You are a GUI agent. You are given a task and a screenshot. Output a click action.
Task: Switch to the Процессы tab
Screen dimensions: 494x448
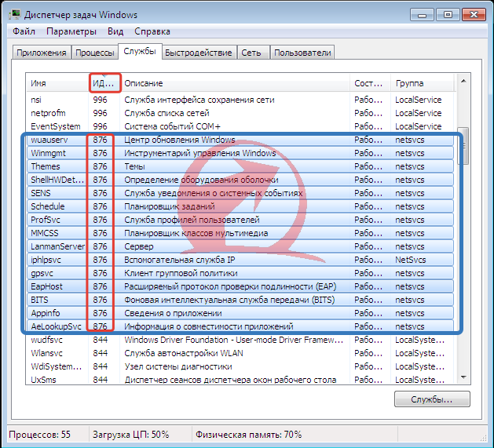pos(95,53)
